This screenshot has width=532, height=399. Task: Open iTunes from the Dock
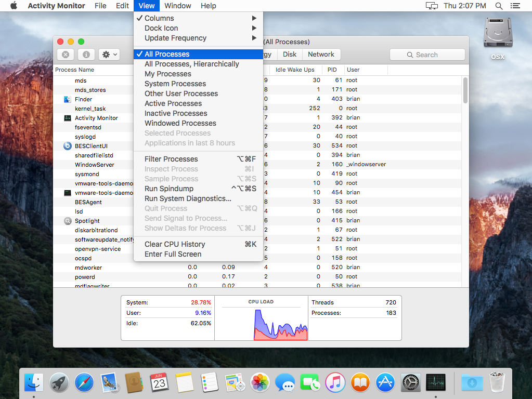335,382
